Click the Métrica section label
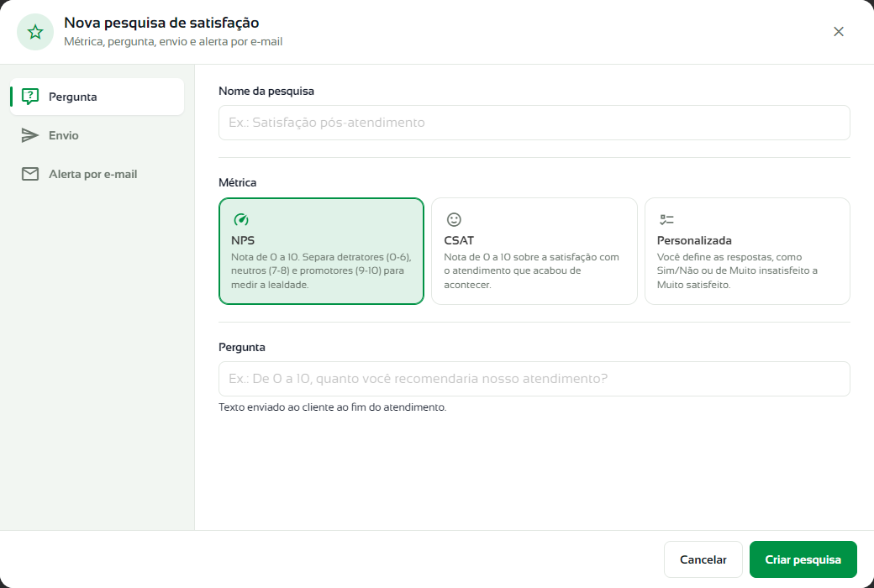Image resolution: width=874 pixels, height=588 pixels. pos(238,182)
